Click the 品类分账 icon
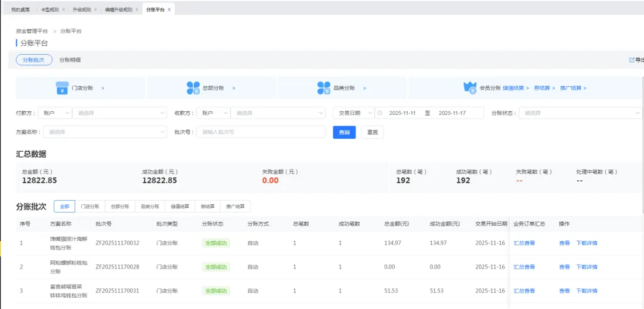 (324, 88)
